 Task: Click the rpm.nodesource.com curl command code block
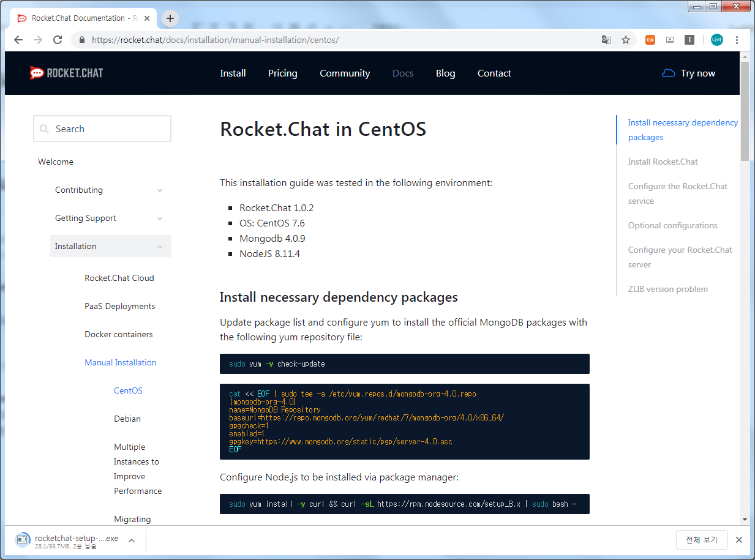point(405,504)
